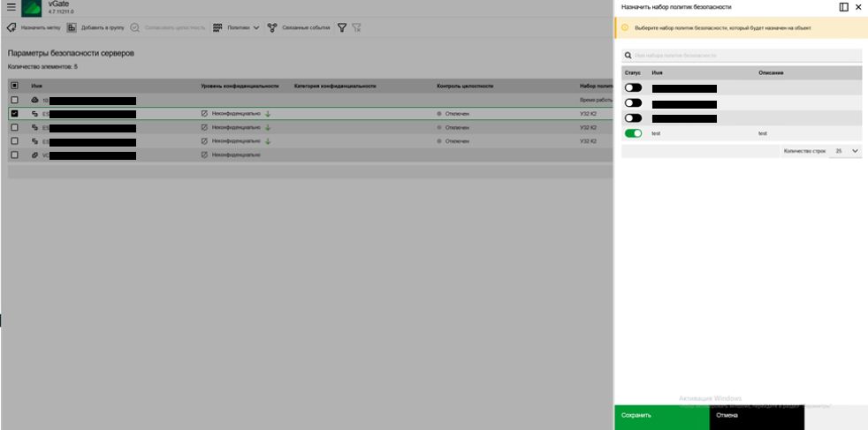868x430 pixels.
Task: Click the 'Назначить метку' tag icon
Action: (11, 27)
